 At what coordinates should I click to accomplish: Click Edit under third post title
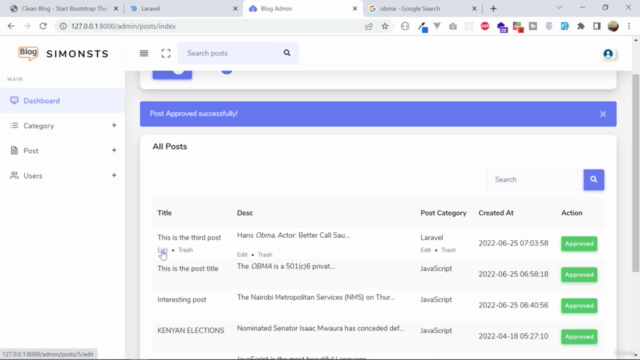[162, 250]
